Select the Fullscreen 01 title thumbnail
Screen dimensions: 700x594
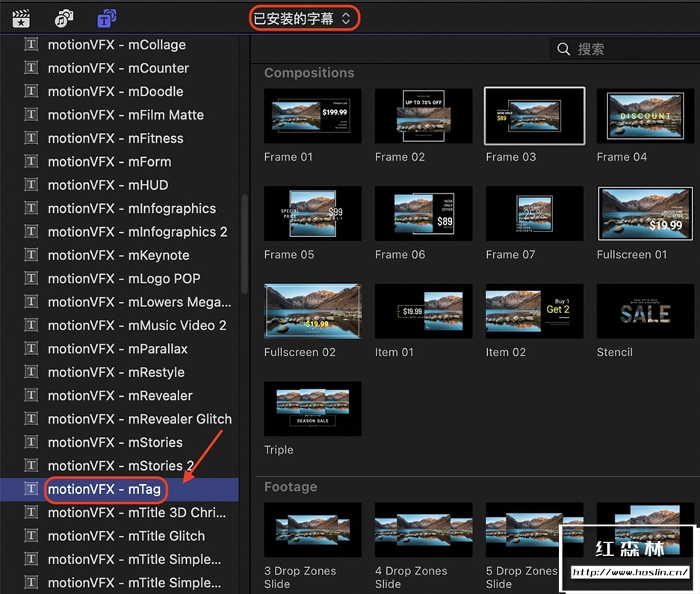pos(645,214)
